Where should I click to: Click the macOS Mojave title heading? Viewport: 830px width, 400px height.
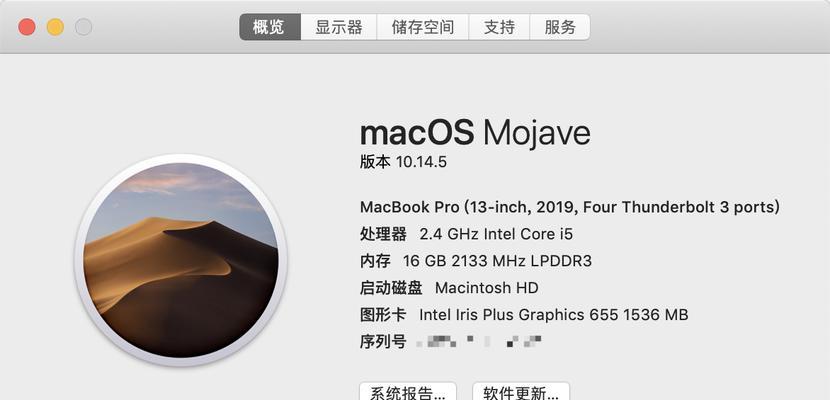[475, 132]
